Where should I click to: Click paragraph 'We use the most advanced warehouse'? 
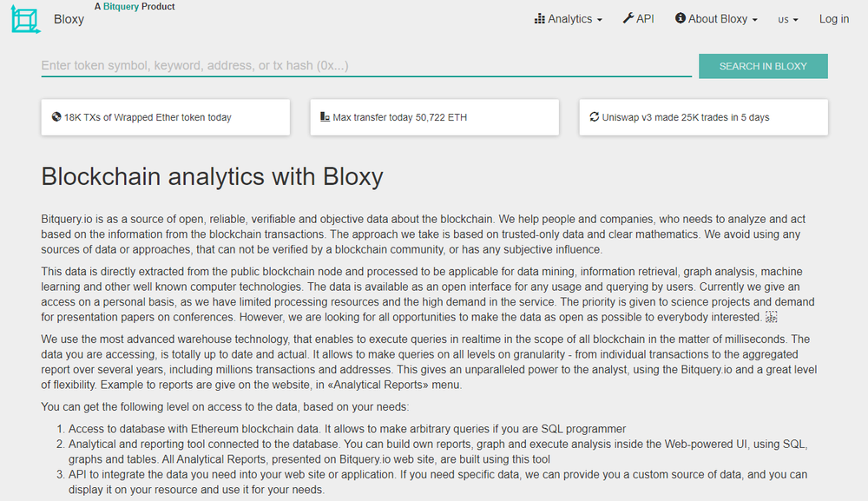pos(429,362)
